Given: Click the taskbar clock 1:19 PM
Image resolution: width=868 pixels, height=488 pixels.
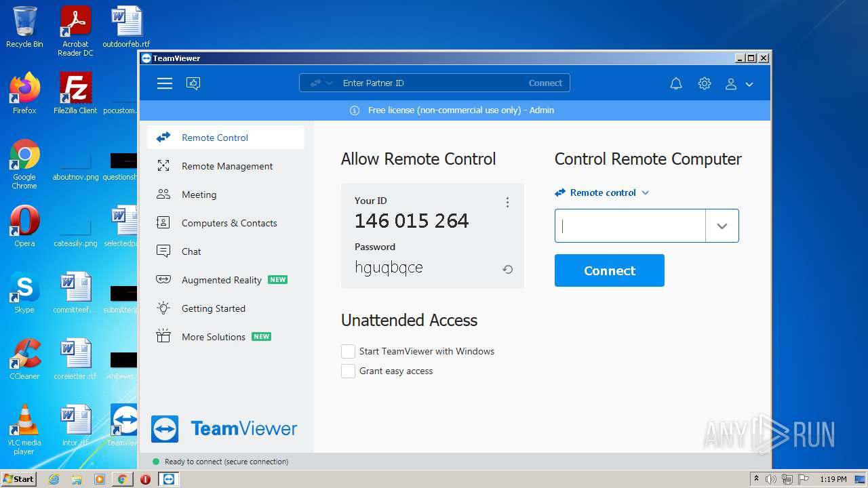Looking at the screenshot, I should 833,479.
